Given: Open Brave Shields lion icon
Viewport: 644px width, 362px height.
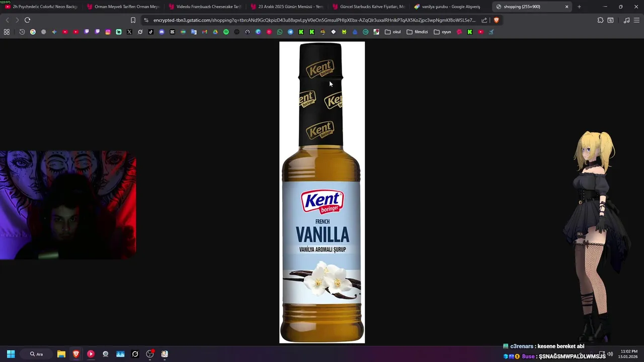Looking at the screenshot, I should coord(496,20).
